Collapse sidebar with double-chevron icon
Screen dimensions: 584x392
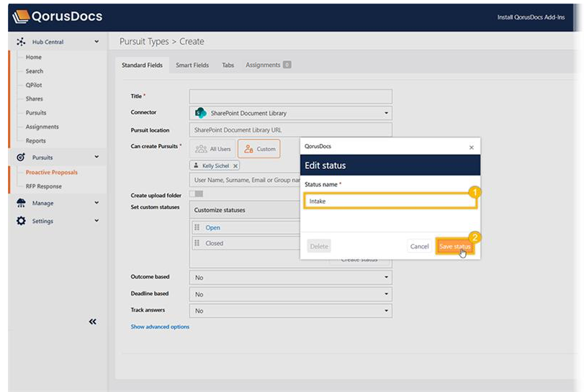pyautogui.click(x=92, y=322)
